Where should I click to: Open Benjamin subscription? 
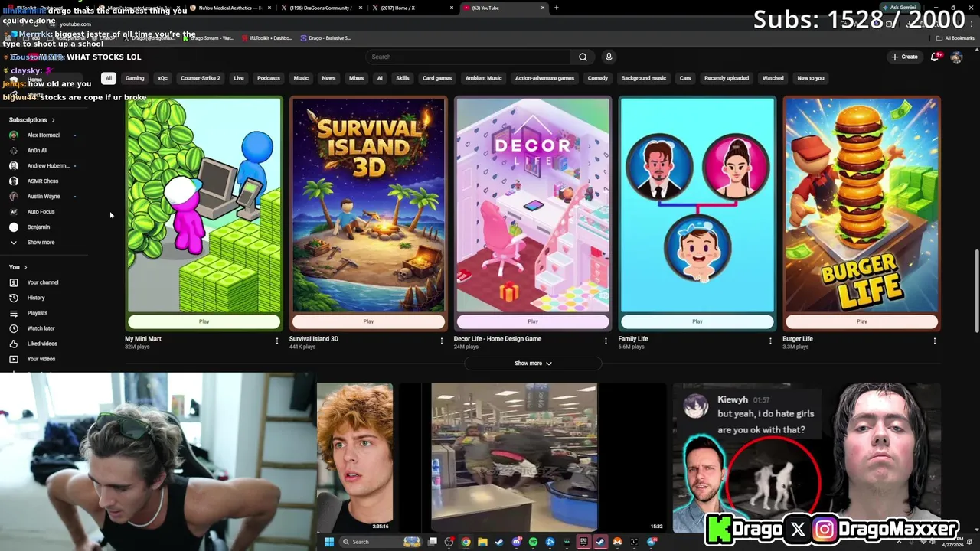pyautogui.click(x=38, y=227)
